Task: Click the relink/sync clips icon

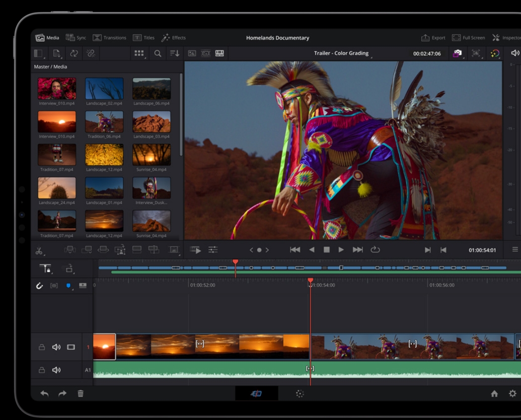Action: [x=74, y=54]
